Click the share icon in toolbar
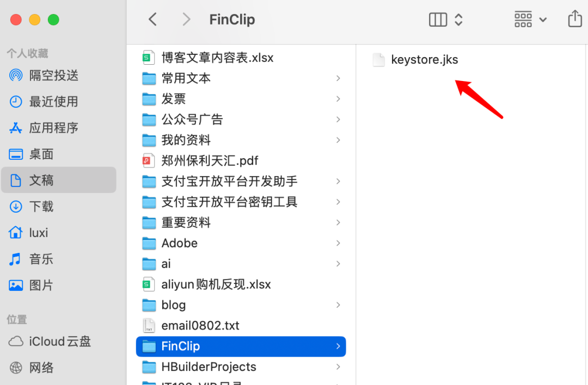The image size is (588, 385). click(575, 18)
